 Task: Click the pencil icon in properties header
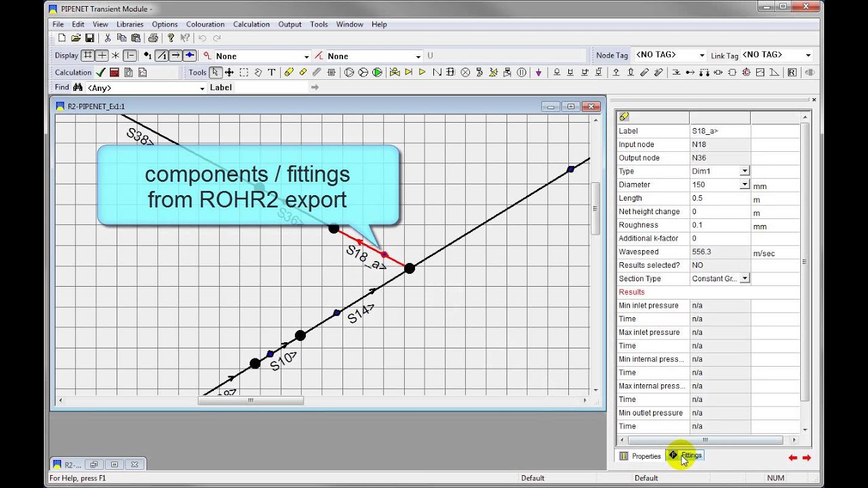[624, 117]
